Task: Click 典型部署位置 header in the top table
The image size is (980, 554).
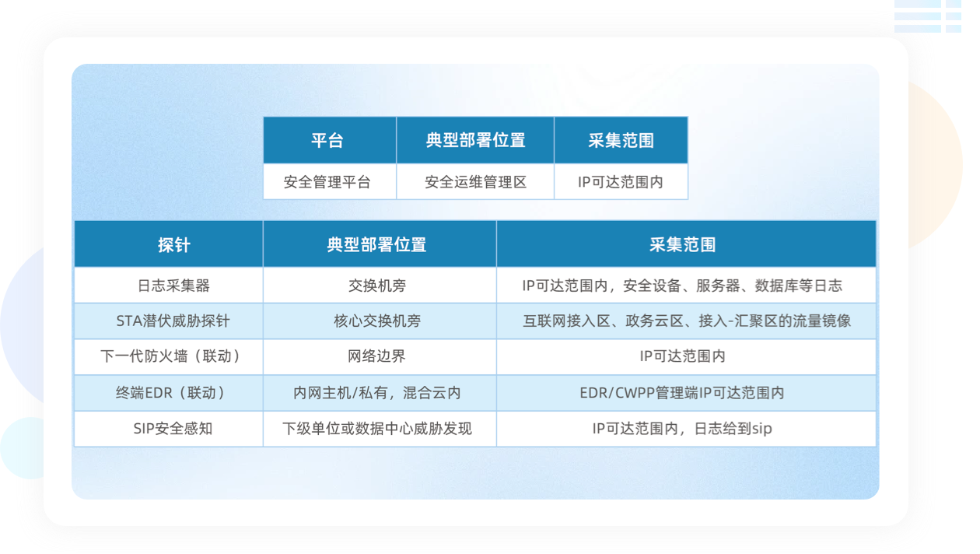Action: 475,141
